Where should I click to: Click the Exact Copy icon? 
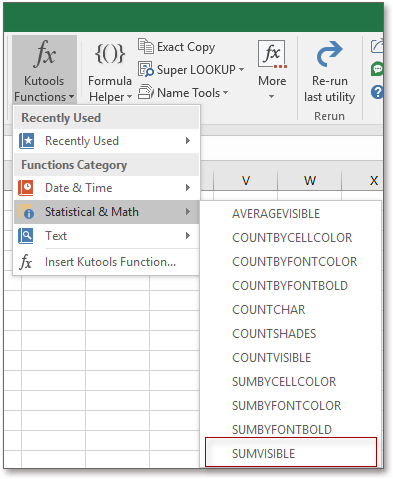tap(146, 46)
